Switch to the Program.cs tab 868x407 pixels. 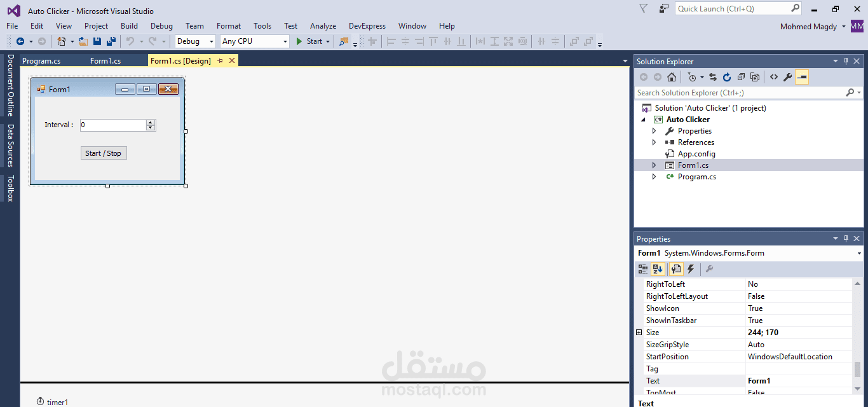point(41,60)
